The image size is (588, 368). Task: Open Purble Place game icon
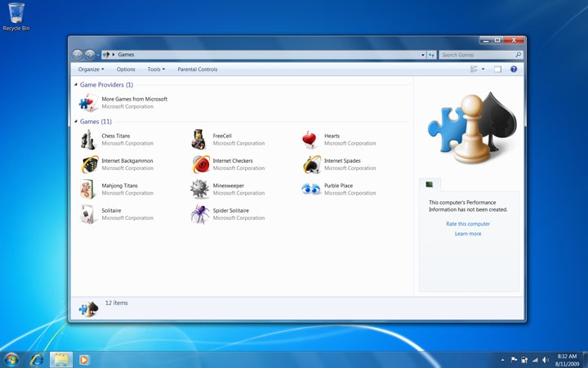310,190
